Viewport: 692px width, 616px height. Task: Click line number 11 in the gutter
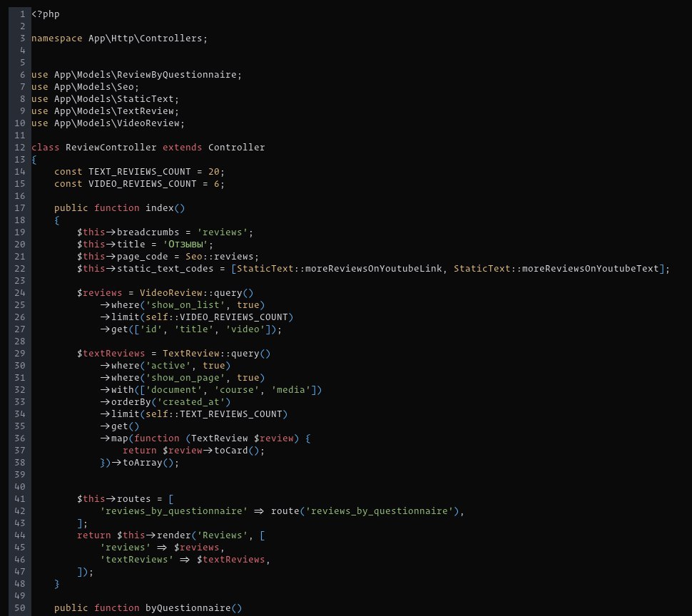tap(20, 135)
